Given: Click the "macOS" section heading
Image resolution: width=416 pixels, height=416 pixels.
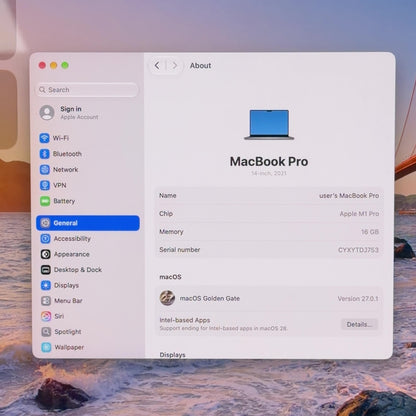Looking at the screenshot, I should [170, 277].
